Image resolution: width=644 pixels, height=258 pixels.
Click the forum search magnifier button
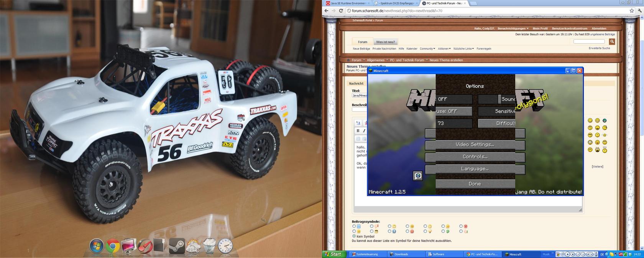point(612,41)
